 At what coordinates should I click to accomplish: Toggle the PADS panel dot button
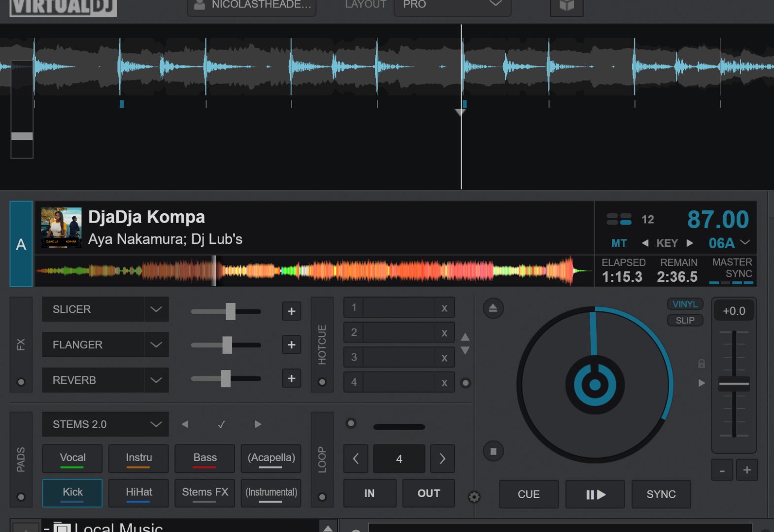point(21,497)
